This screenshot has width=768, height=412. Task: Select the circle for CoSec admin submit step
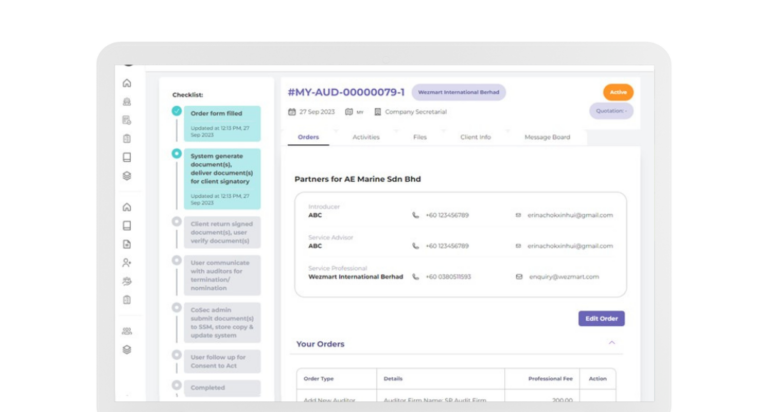click(177, 308)
